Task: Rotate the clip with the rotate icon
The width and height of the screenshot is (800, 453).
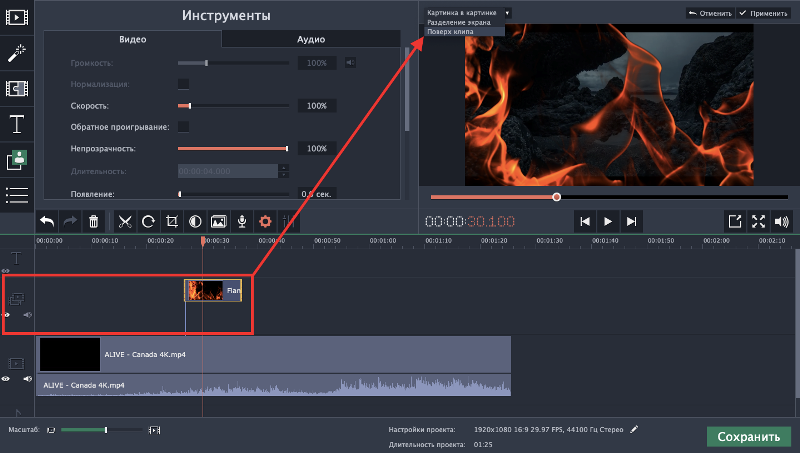Action: (x=148, y=221)
